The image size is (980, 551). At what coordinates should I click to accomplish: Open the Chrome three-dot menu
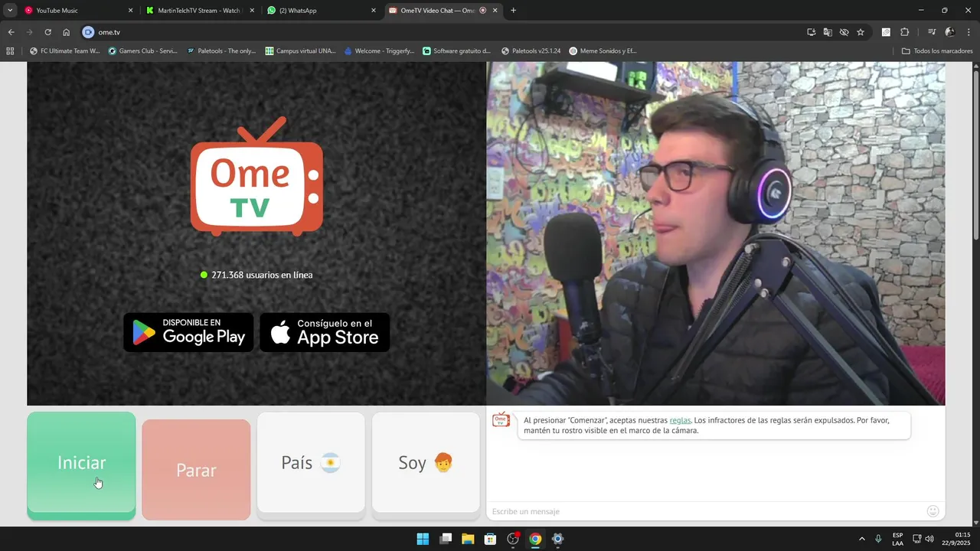tap(969, 32)
